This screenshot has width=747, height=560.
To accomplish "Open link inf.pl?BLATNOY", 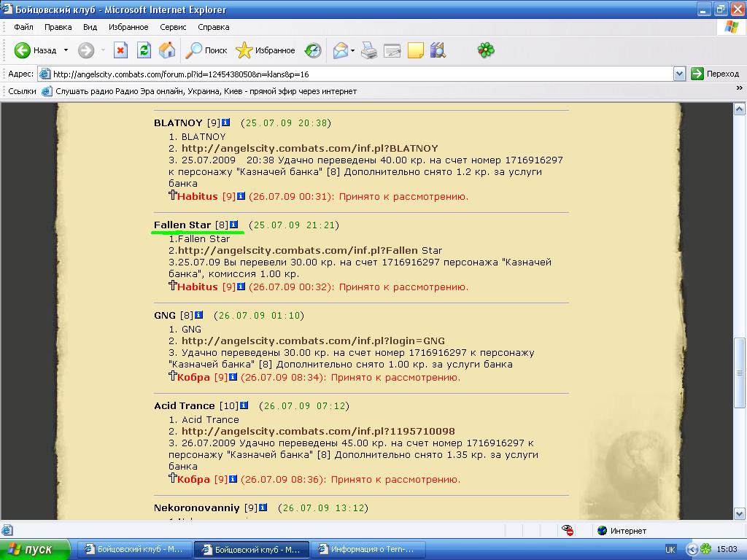I will [309, 148].
